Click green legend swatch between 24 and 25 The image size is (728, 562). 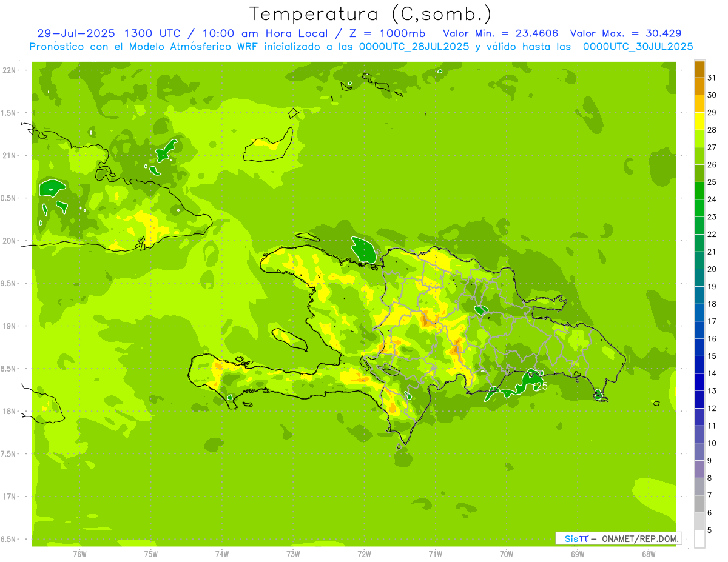[699, 191]
